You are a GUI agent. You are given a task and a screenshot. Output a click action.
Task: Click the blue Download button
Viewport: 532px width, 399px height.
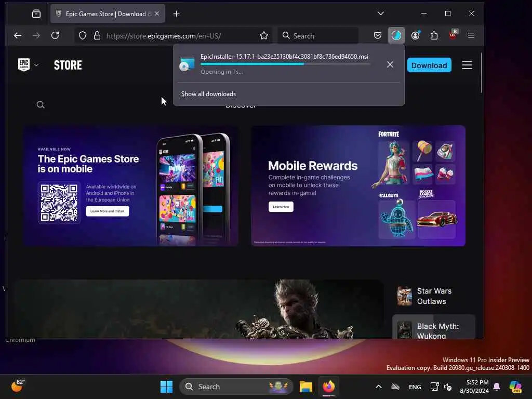[x=429, y=65]
